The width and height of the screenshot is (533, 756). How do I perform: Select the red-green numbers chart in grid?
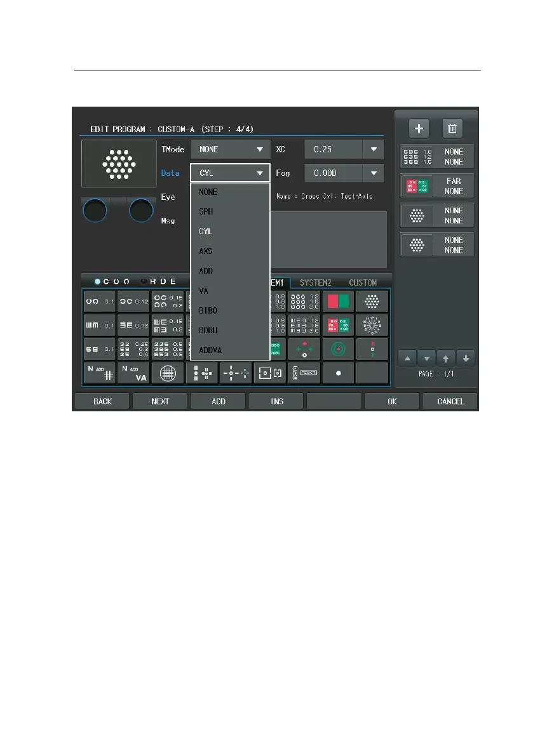point(338,326)
